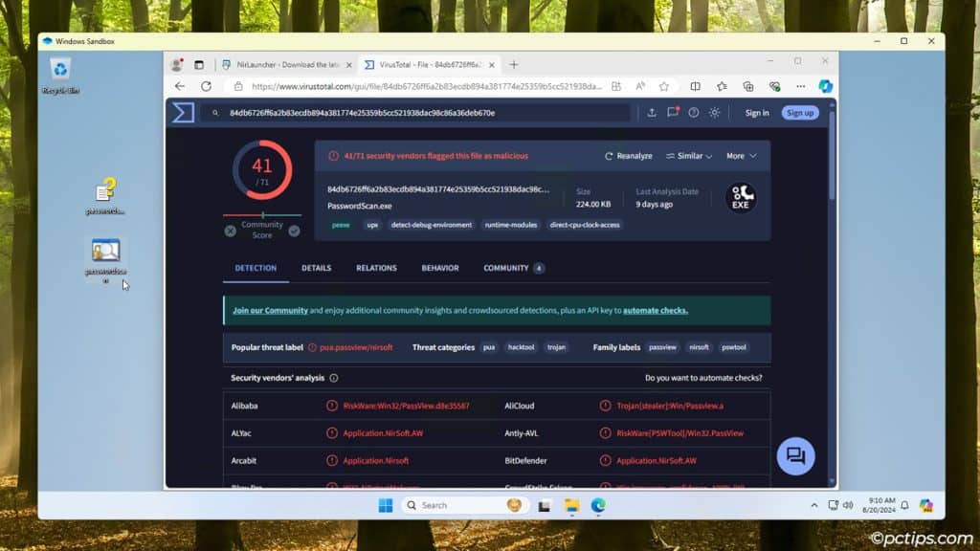Screen dimensions: 980x551
Task: Switch to the BEHAVIOR tab
Action: pos(439,268)
